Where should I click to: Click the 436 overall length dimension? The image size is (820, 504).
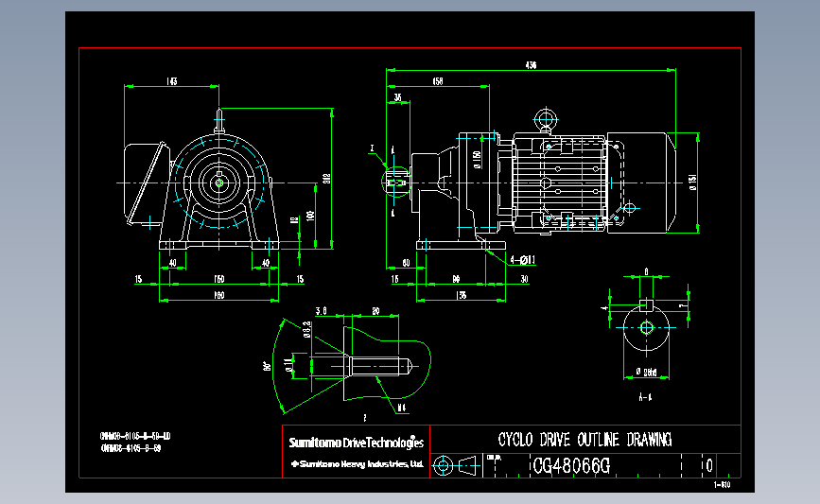tap(531, 65)
